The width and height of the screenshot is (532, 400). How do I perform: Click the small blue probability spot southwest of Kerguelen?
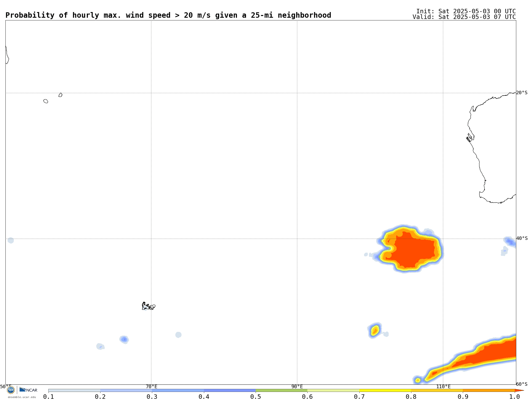click(x=124, y=339)
